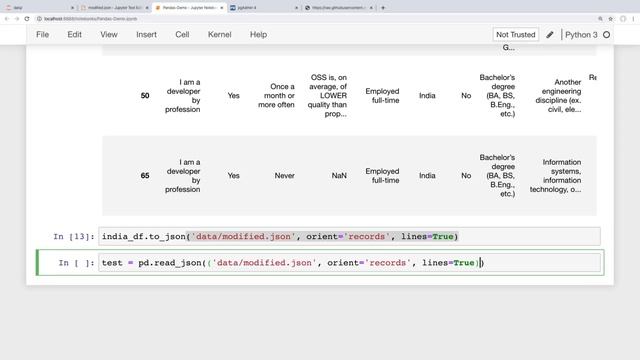The image size is (640, 360).
Task: Select the Pandas-Demo Jupyter Notebook tab
Action: click(188, 8)
